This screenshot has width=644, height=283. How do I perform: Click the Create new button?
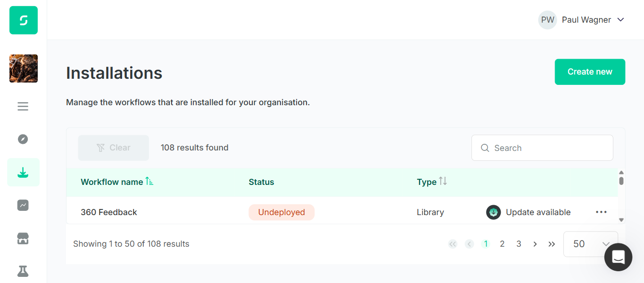point(590,72)
